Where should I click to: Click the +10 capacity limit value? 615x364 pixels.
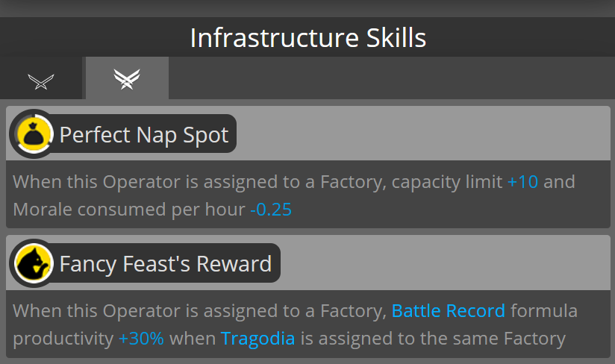click(x=522, y=181)
